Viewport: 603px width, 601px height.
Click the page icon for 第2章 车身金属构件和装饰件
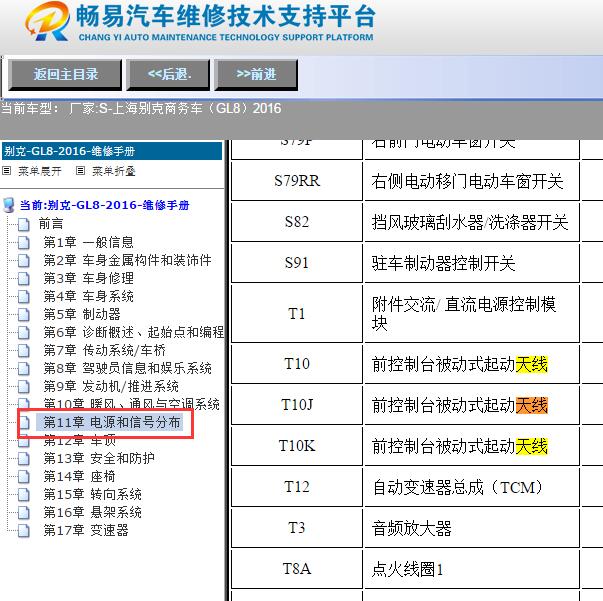coord(23,260)
